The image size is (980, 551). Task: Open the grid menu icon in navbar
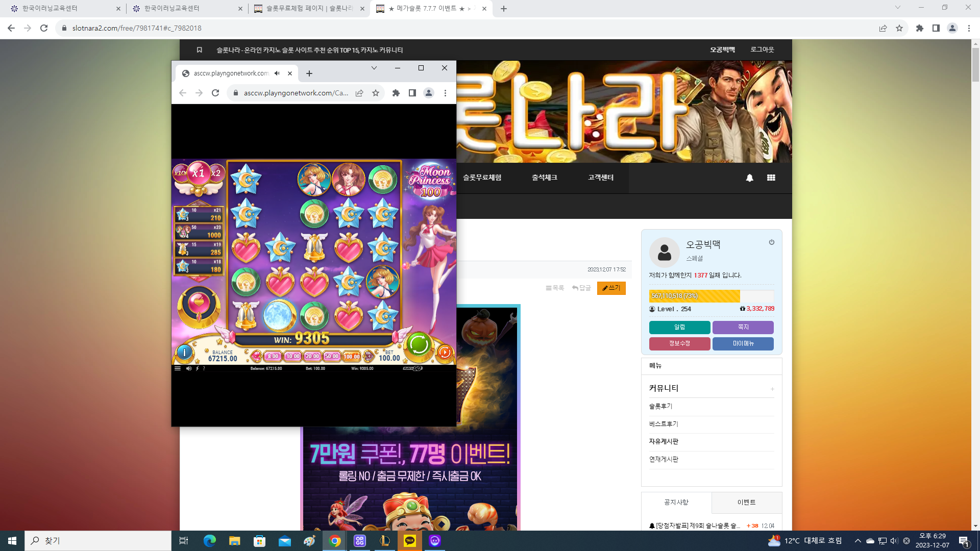click(771, 178)
